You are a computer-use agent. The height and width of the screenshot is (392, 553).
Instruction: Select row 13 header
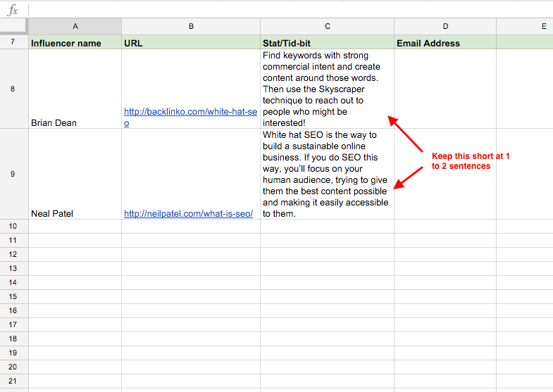[13, 269]
